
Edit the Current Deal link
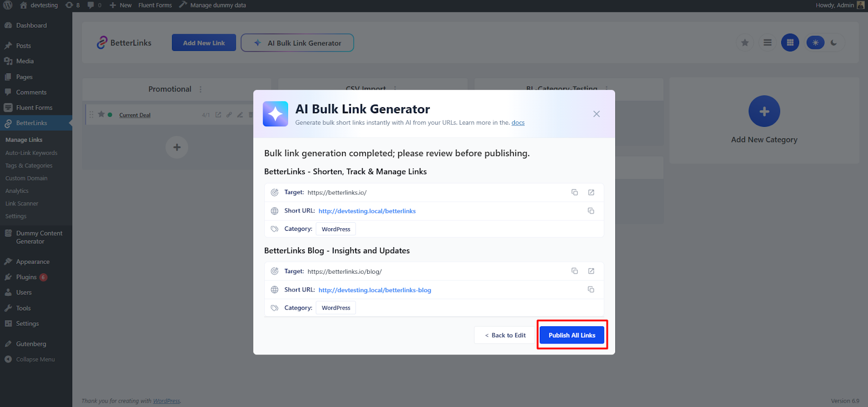coord(240,115)
